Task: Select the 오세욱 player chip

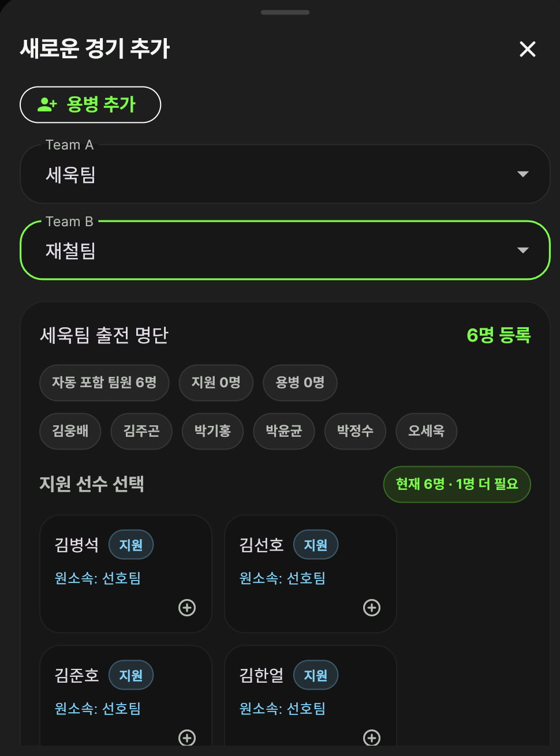Action: coord(426,431)
